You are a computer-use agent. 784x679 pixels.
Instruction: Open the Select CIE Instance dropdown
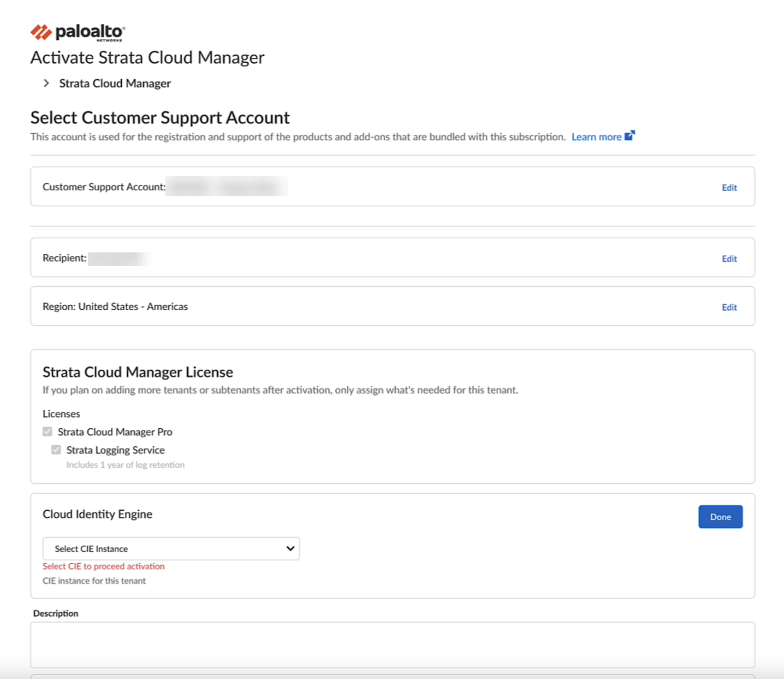[171, 549]
